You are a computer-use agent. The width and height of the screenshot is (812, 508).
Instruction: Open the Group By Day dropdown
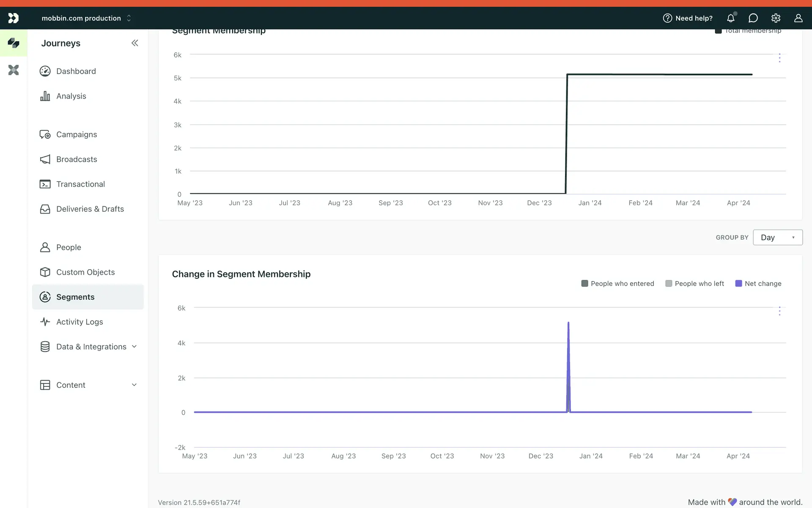coord(777,237)
